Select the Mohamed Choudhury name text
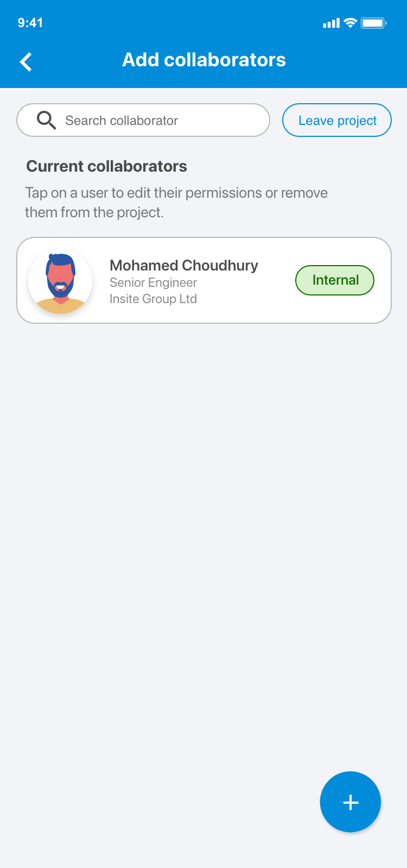407x868 pixels. [183, 265]
